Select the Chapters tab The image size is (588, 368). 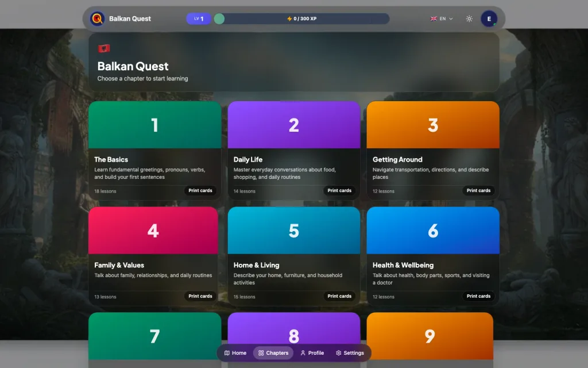pyautogui.click(x=273, y=352)
